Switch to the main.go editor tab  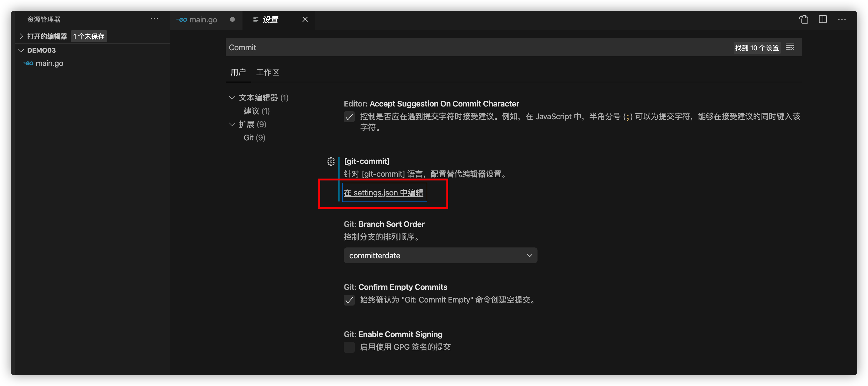tap(203, 20)
